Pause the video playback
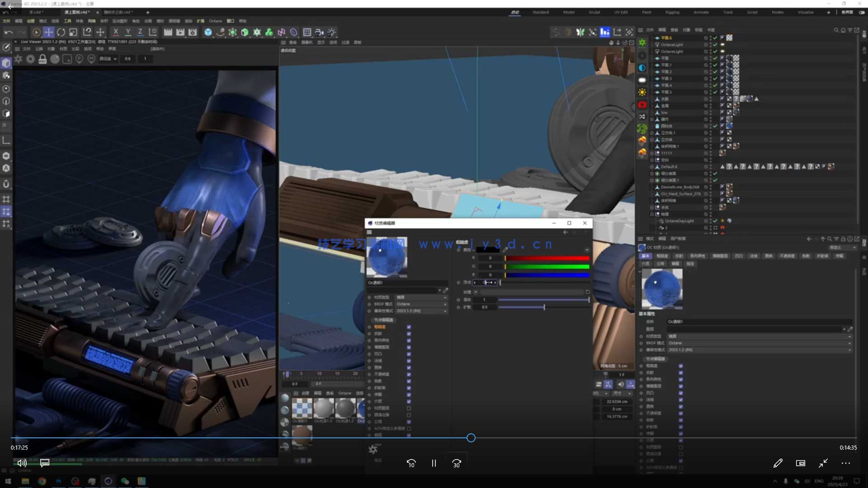Image resolution: width=868 pixels, height=488 pixels. (434, 463)
